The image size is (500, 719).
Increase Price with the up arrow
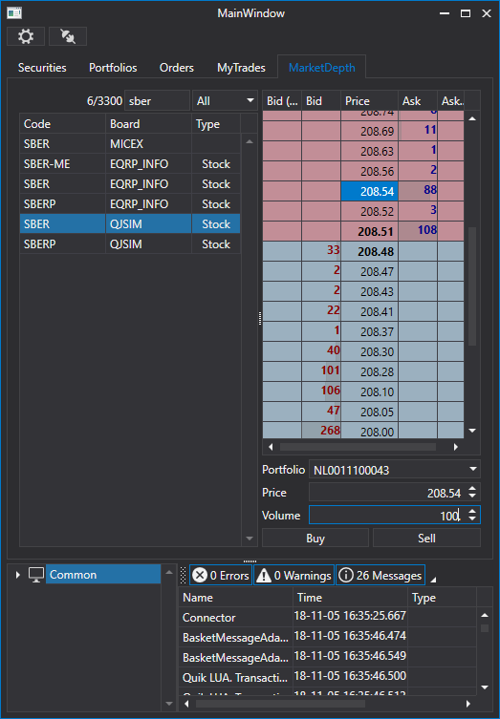pos(472,489)
